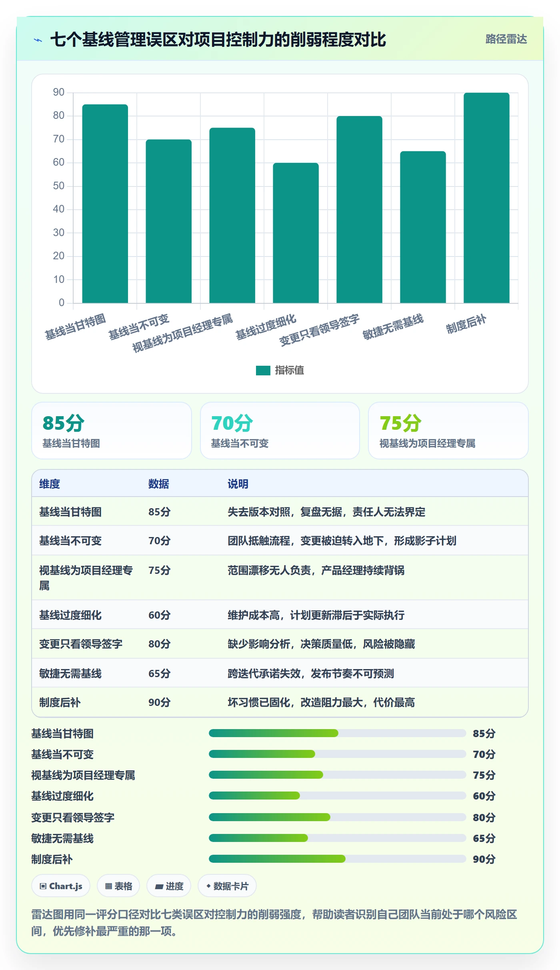Select the 基线当不可变 bar in the chart
The image size is (560, 970).
[x=168, y=221]
